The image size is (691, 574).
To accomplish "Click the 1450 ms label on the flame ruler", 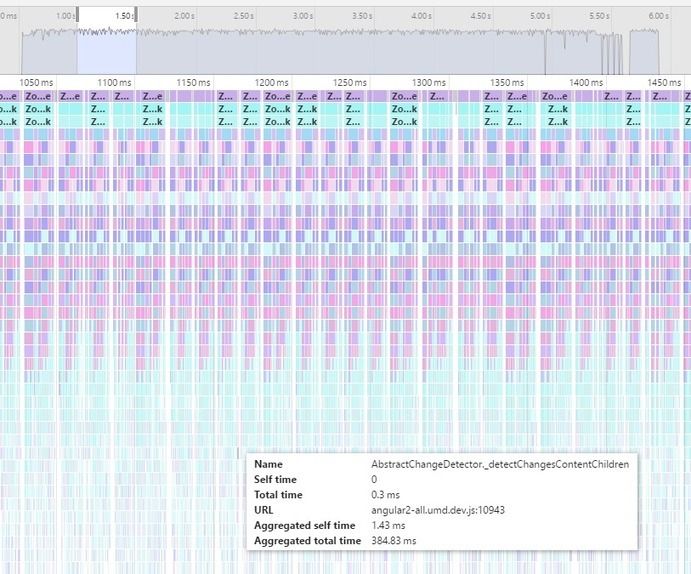I will 664,82.
